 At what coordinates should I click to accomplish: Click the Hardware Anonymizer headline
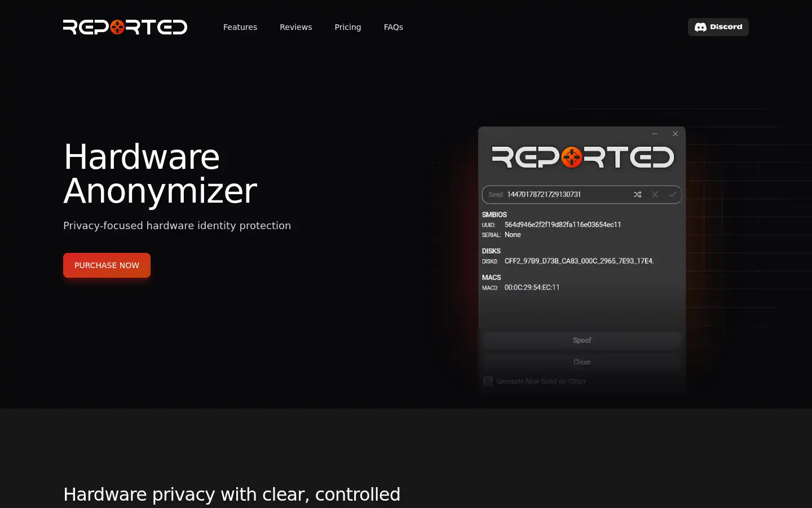(x=160, y=174)
